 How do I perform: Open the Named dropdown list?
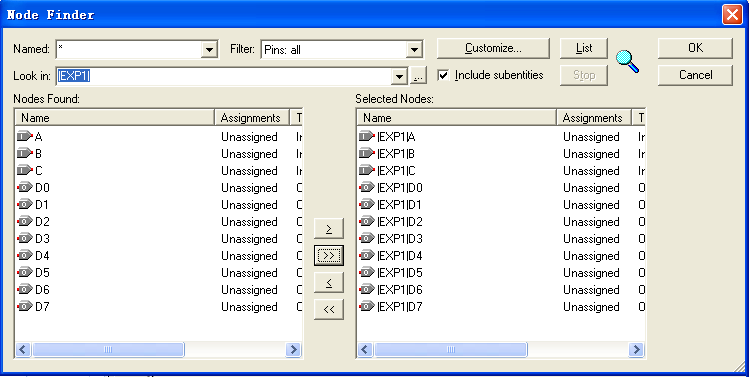[209, 50]
